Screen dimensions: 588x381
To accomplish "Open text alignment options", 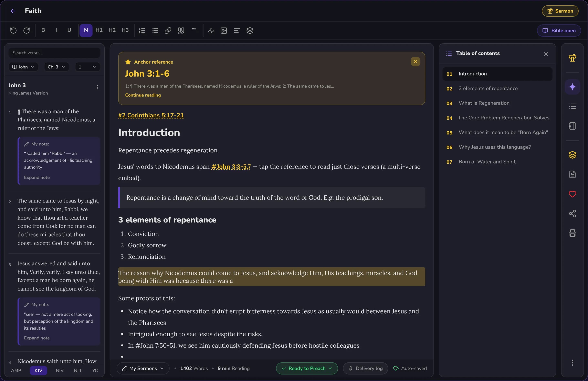I will point(237,30).
